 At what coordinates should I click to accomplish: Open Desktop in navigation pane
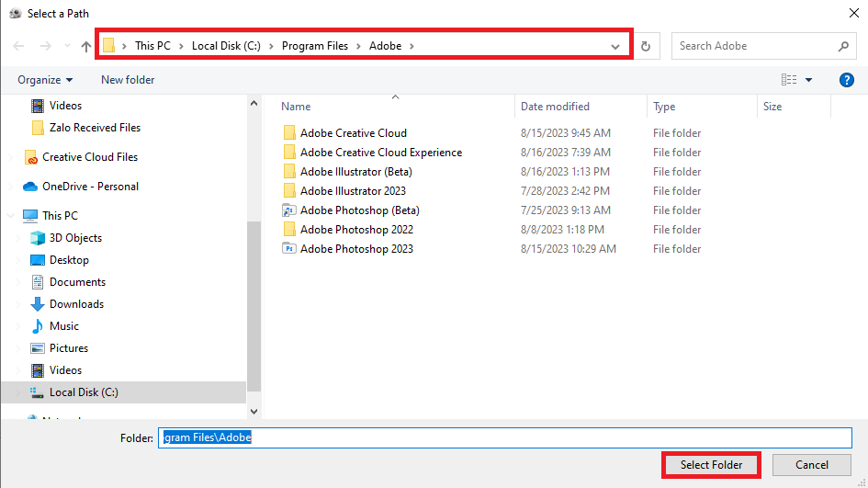coord(69,260)
